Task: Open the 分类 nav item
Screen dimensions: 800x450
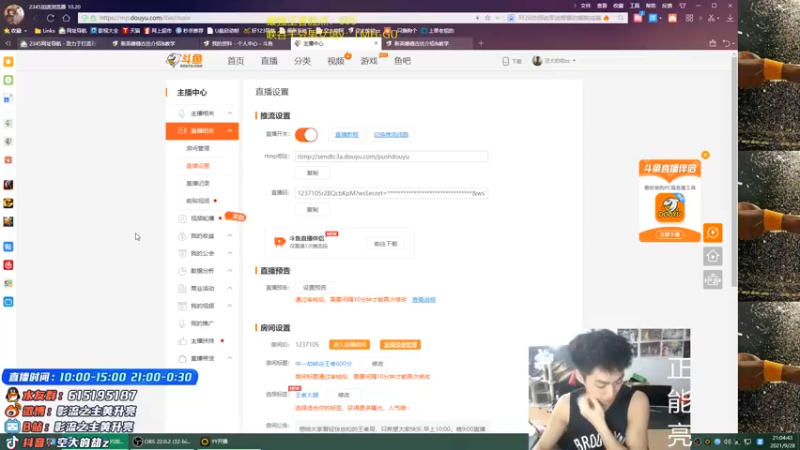Action: pyautogui.click(x=302, y=61)
